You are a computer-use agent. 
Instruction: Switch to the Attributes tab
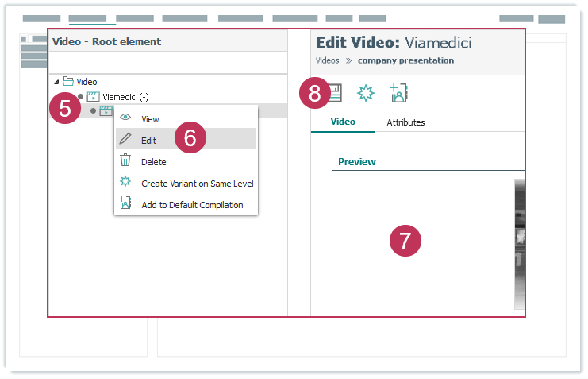pyautogui.click(x=405, y=122)
